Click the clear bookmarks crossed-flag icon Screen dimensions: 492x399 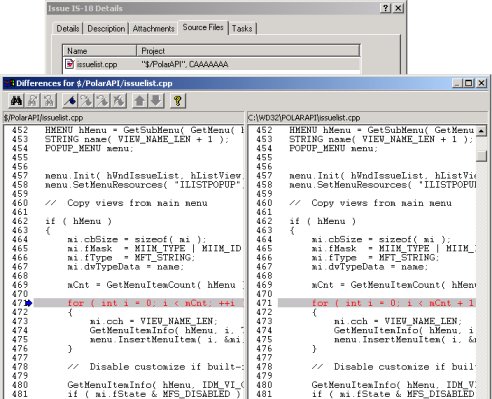click(x=119, y=101)
